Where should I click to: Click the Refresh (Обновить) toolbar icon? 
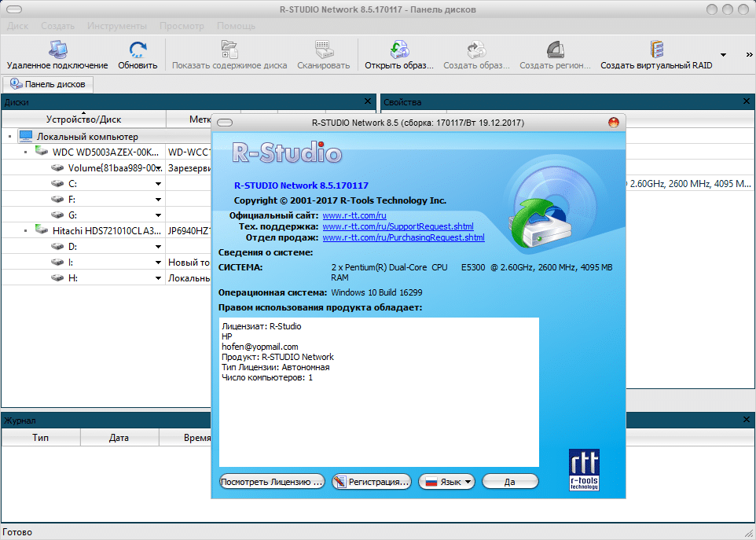138,52
